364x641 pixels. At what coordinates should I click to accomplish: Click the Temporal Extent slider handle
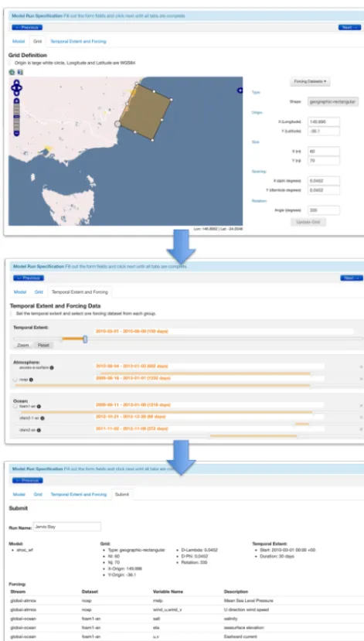coord(85,339)
